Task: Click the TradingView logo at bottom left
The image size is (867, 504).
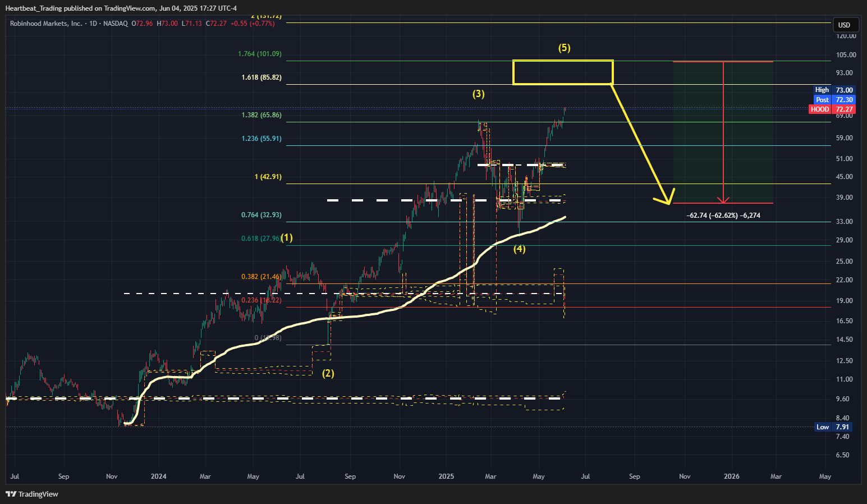Action: point(32,494)
